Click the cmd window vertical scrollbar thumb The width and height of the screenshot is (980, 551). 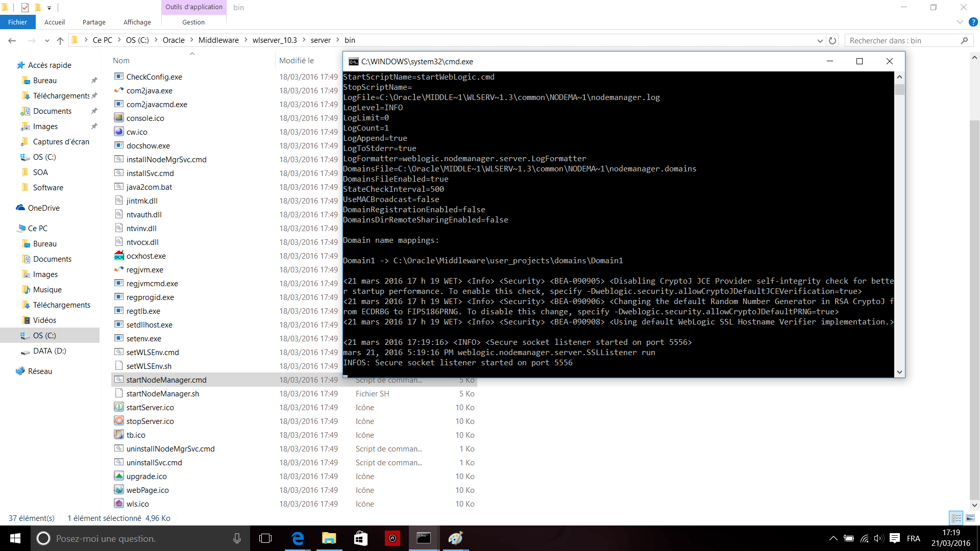tap(899, 89)
